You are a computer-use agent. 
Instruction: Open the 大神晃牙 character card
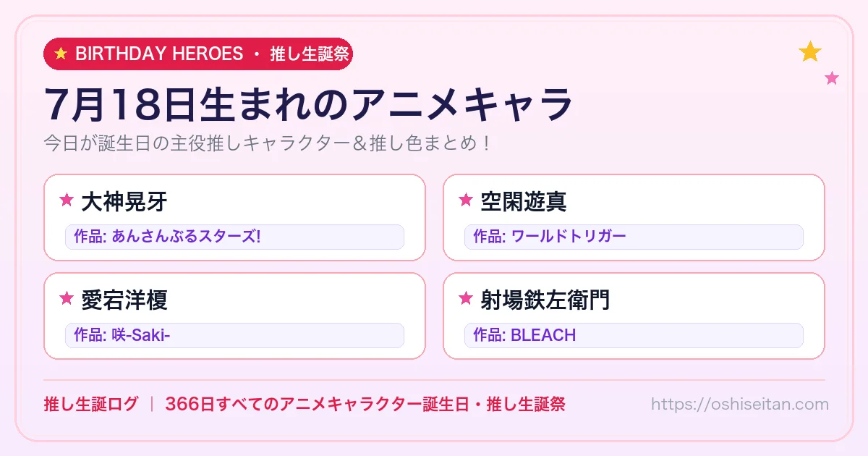pos(234,217)
